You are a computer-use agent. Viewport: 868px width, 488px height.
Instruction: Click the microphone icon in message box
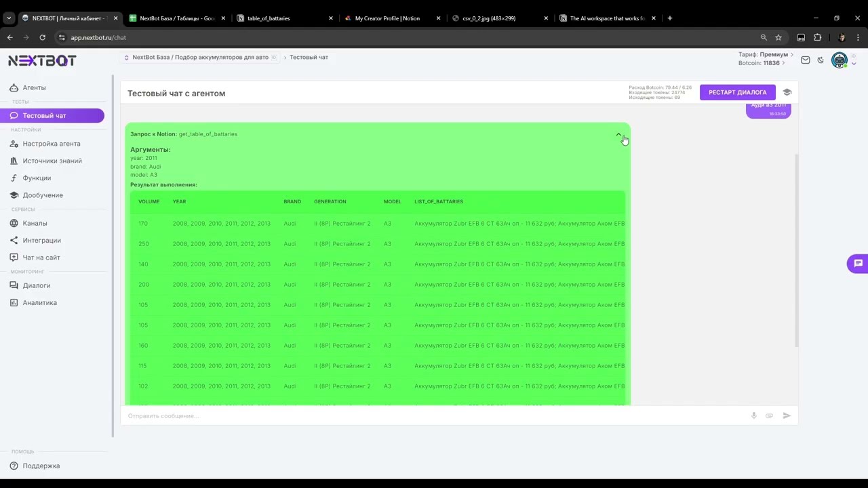(753, 415)
